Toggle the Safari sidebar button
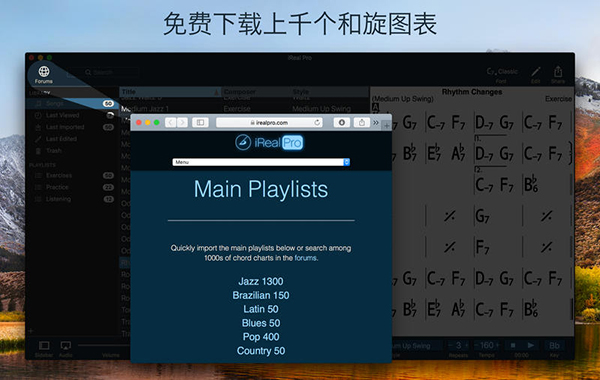 [200, 122]
